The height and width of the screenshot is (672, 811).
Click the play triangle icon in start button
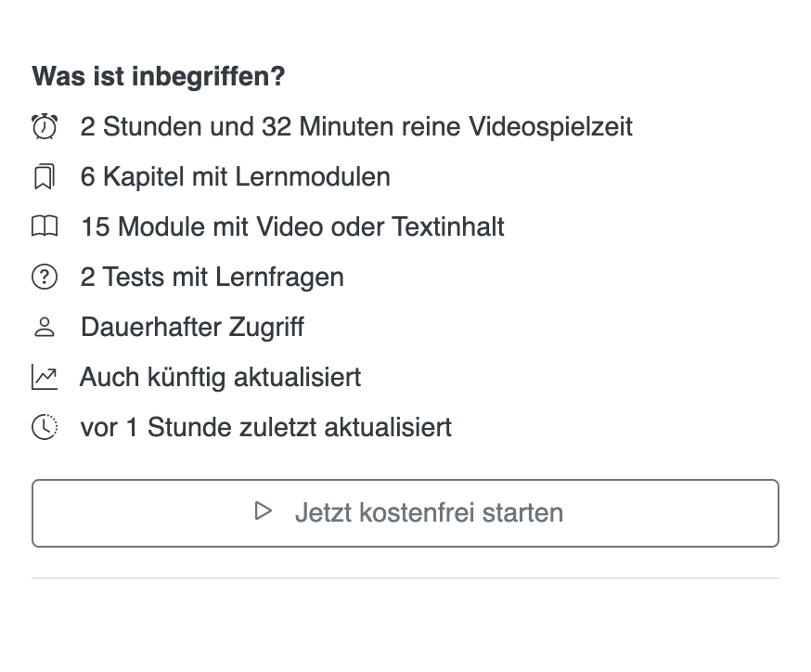[264, 511]
